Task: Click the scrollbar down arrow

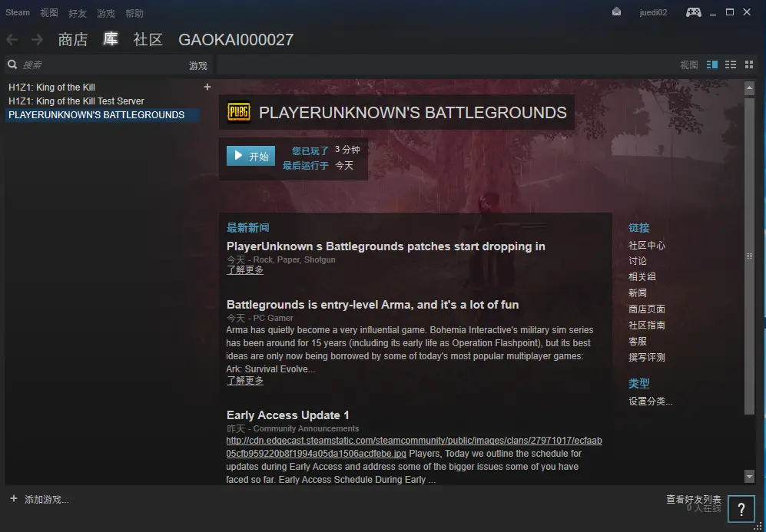Action: click(x=749, y=477)
